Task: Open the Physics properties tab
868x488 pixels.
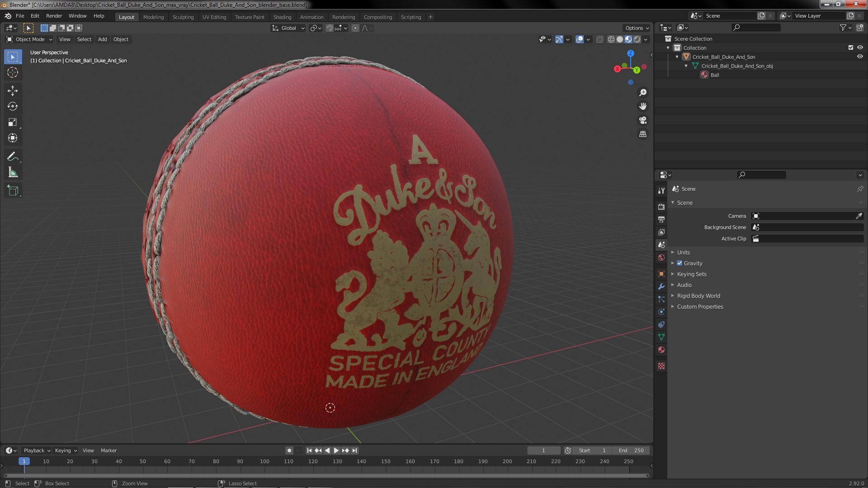Action: point(661,312)
